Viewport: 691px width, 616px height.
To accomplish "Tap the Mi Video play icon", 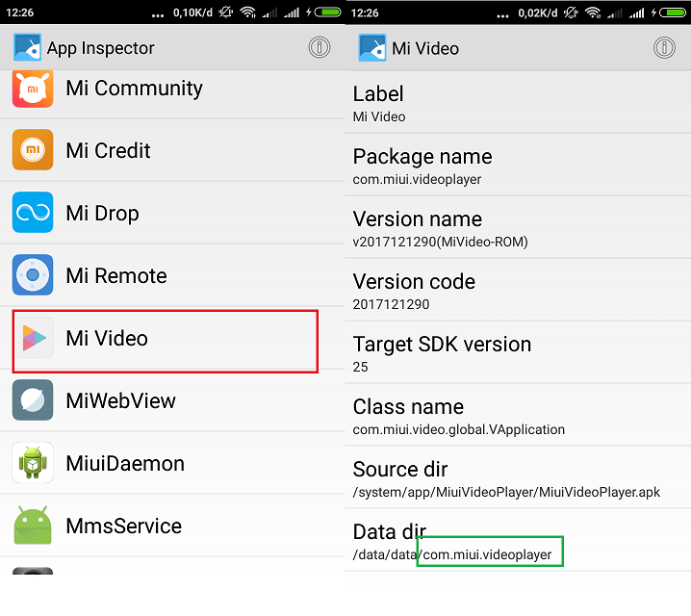I will pos(34,338).
